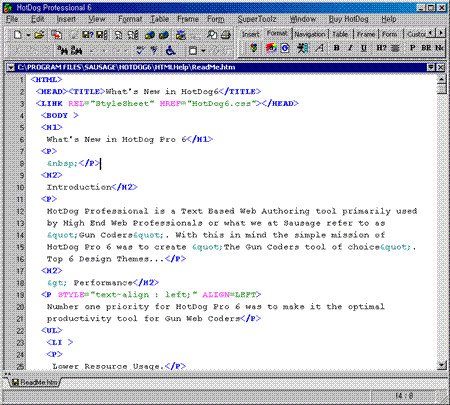The image size is (450, 405).
Task: Open a file using the yellow folder icon
Action: [40, 35]
